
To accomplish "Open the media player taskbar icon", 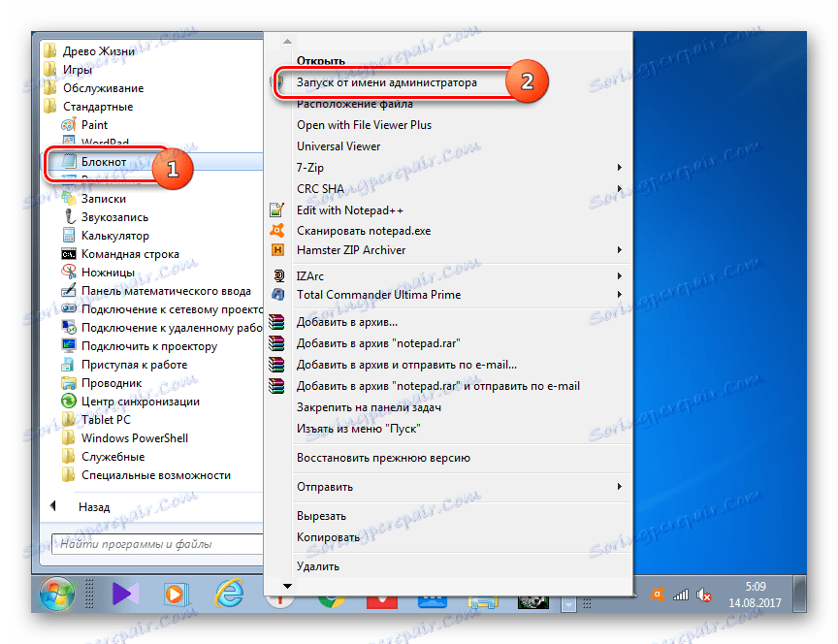I will tap(176, 595).
